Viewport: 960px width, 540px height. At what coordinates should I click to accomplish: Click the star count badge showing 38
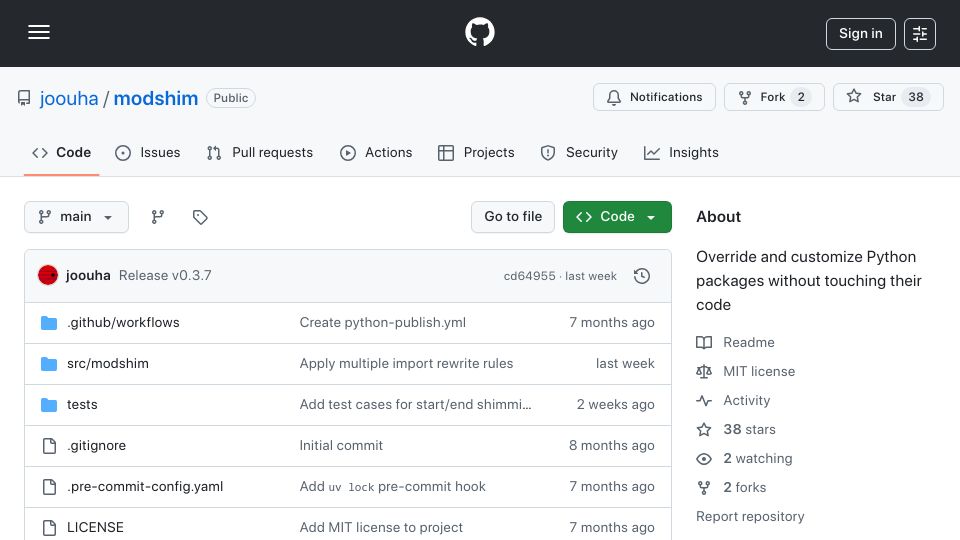(x=915, y=97)
